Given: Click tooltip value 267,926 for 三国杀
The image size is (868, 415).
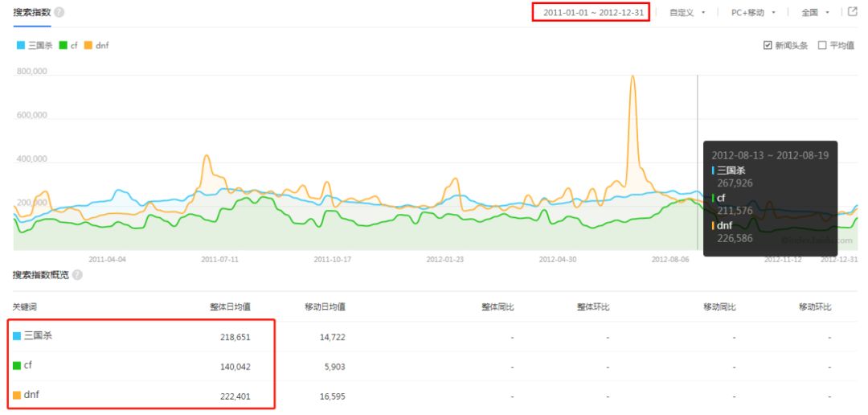Looking at the screenshot, I should pos(735,183).
